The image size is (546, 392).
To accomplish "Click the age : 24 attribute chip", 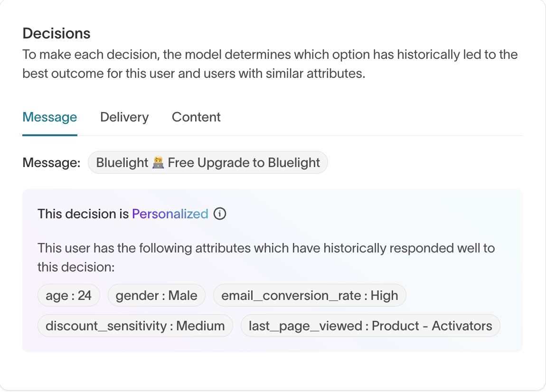I will click(68, 295).
